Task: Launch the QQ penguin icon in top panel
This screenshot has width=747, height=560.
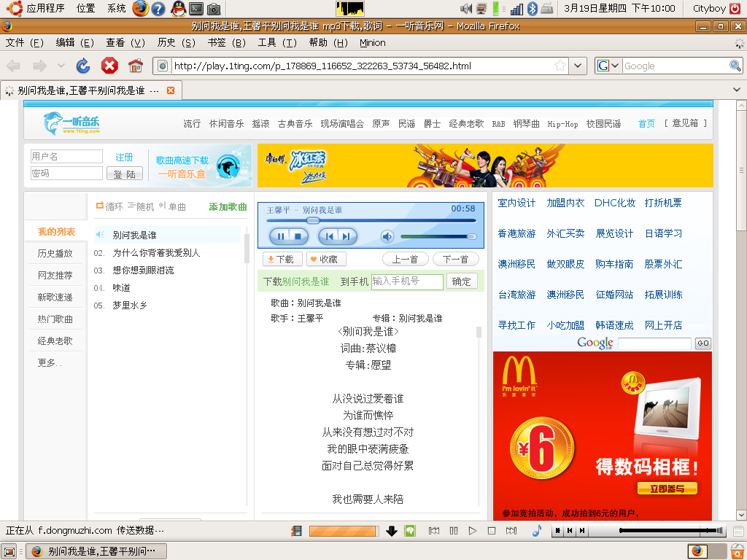Action: coord(178,9)
